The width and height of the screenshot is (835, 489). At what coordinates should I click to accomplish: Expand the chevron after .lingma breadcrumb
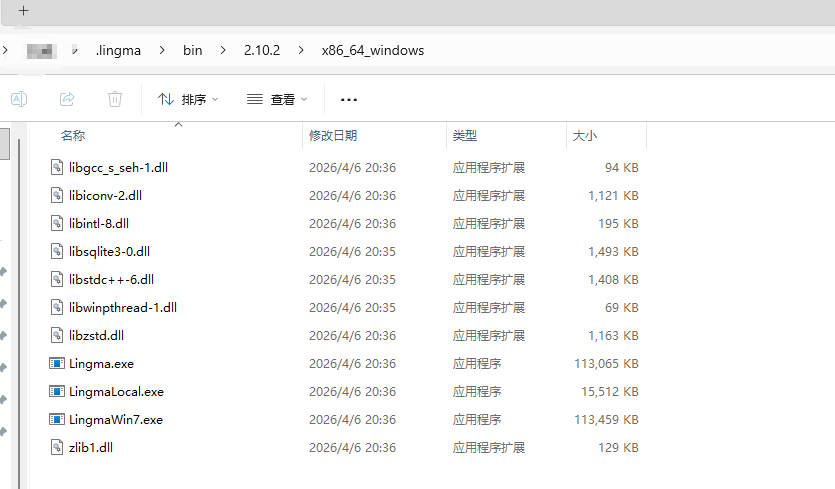click(162, 50)
